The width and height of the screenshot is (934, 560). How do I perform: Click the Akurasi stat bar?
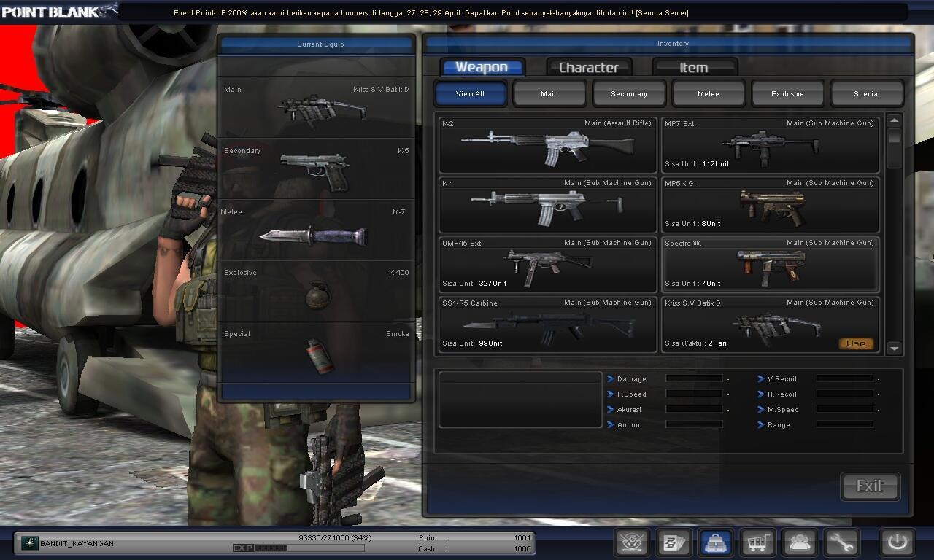[x=694, y=409]
